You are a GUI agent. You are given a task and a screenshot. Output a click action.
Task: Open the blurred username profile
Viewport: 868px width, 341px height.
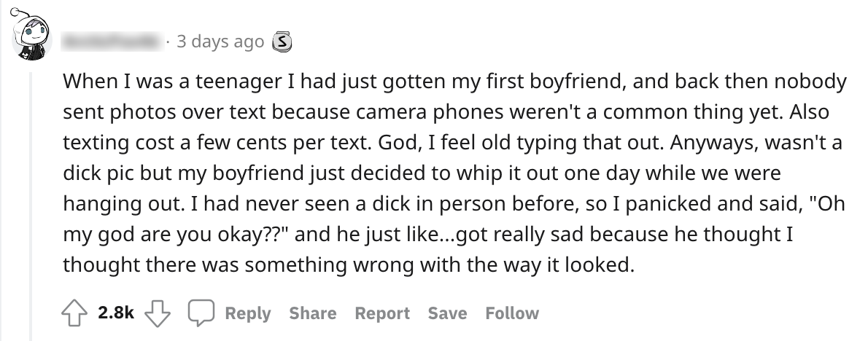(x=112, y=42)
